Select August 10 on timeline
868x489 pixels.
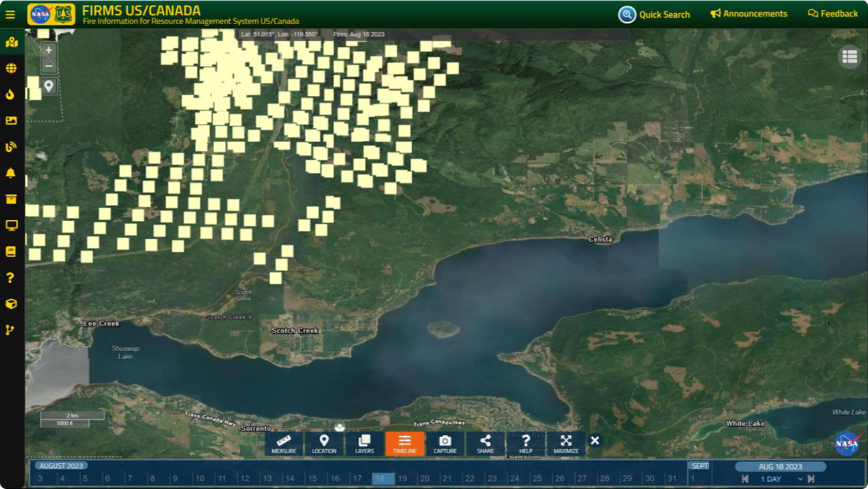tap(200, 479)
